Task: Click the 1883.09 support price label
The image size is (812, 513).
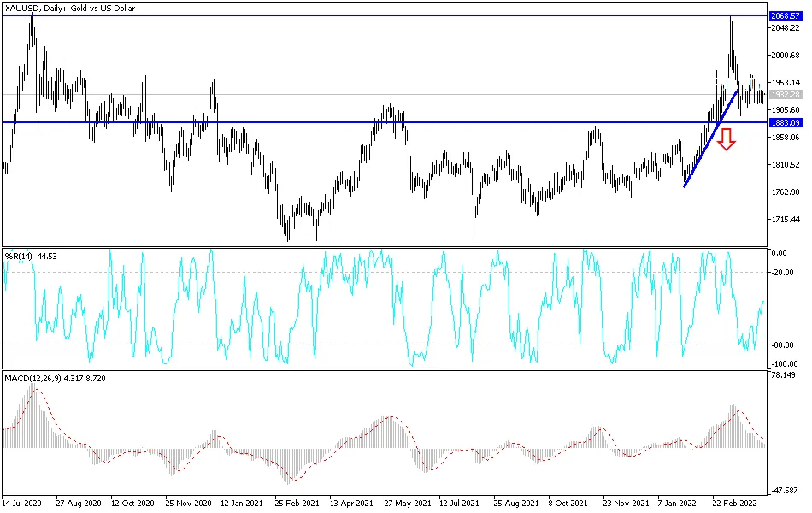Action: [x=785, y=123]
